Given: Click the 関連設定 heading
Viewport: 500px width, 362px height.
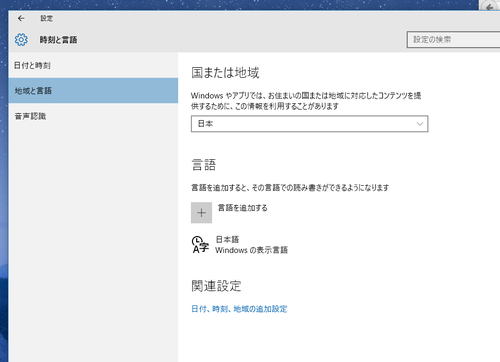Looking at the screenshot, I should [x=216, y=286].
